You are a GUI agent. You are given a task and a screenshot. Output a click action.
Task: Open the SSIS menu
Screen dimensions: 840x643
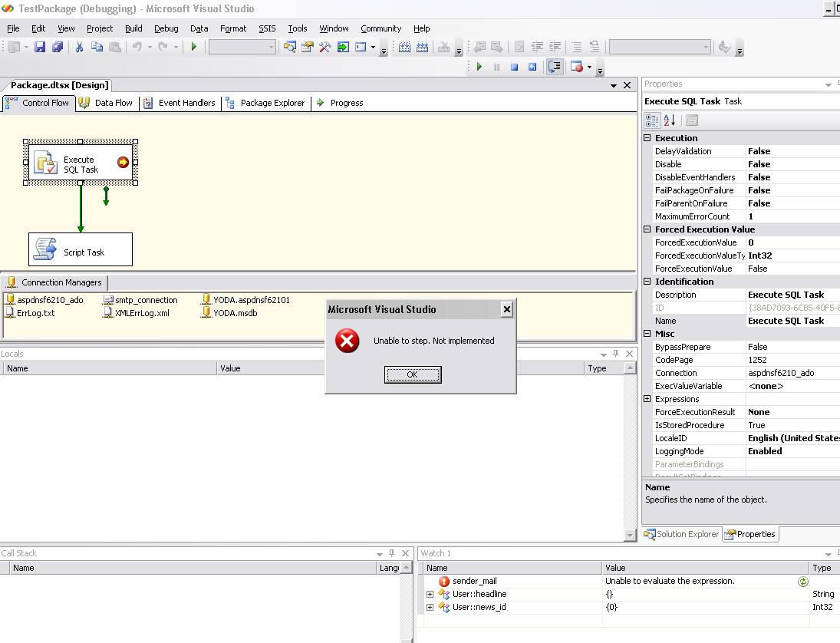267,28
